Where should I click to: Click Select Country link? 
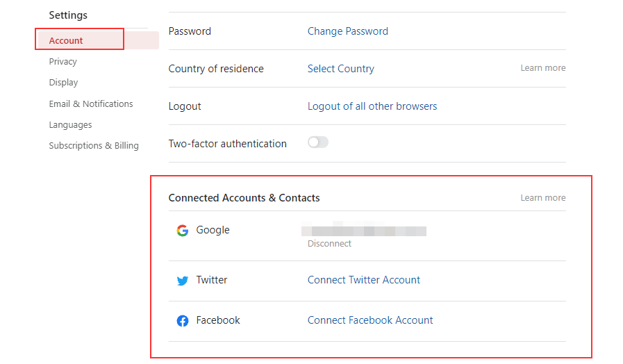click(x=341, y=69)
